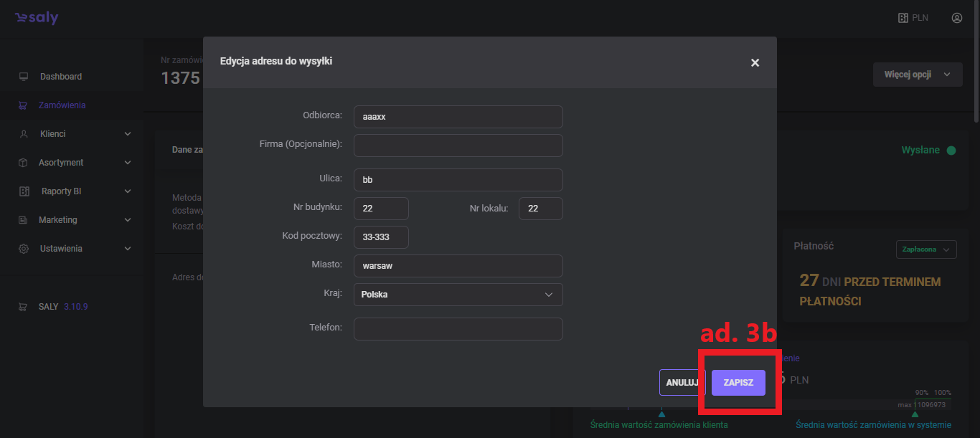Select the Miasto text field
This screenshot has height=438, width=980.
(458, 266)
